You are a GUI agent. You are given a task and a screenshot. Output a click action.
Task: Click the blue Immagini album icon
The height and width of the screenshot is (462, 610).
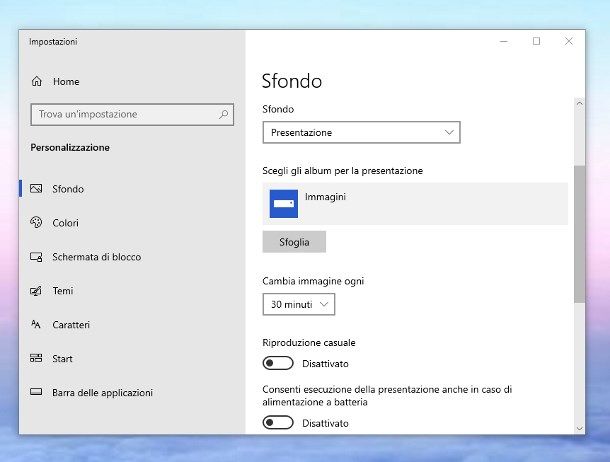click(284, 204)
